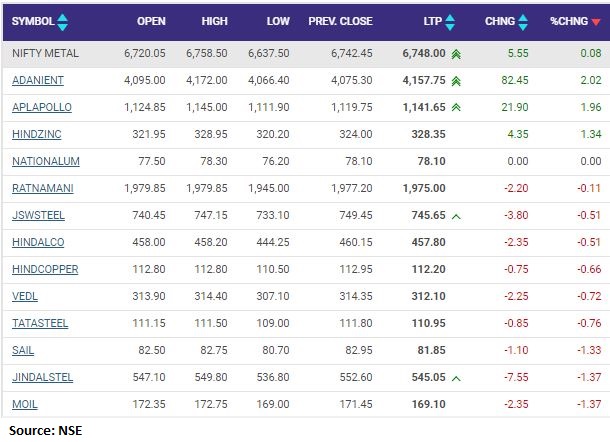Select JINDALSTEL change value -7.55
This screenshot has width=610, height=442.
(516, 377)
